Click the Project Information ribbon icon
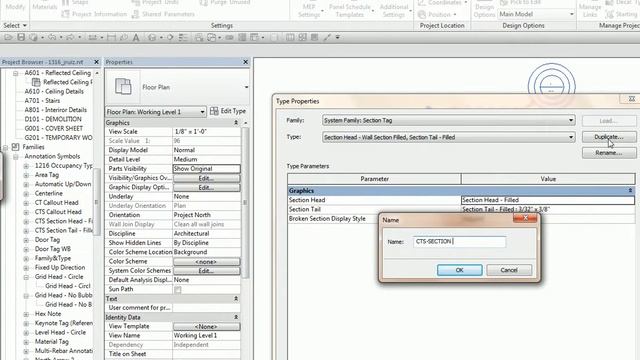 (65, 14)
